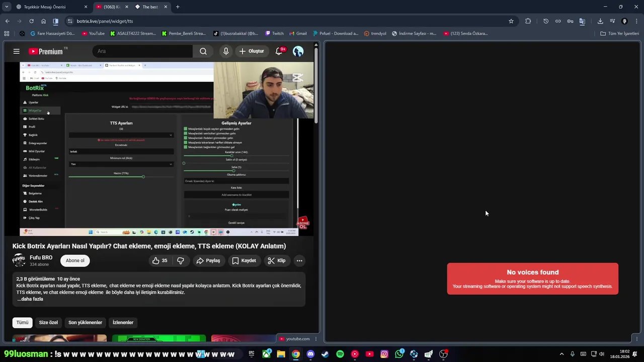Click the Paylaş share button
The image size is (644, 362).
pos(208,260)
